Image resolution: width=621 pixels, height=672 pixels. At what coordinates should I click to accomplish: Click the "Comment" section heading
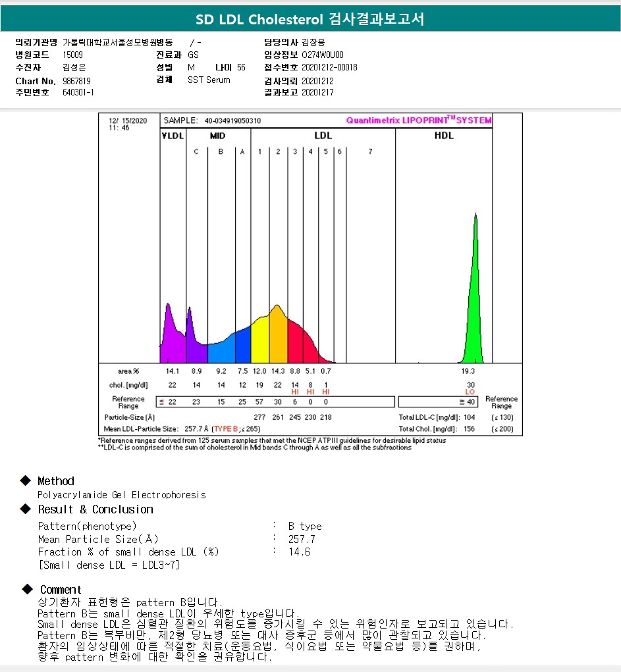point(61,590)
